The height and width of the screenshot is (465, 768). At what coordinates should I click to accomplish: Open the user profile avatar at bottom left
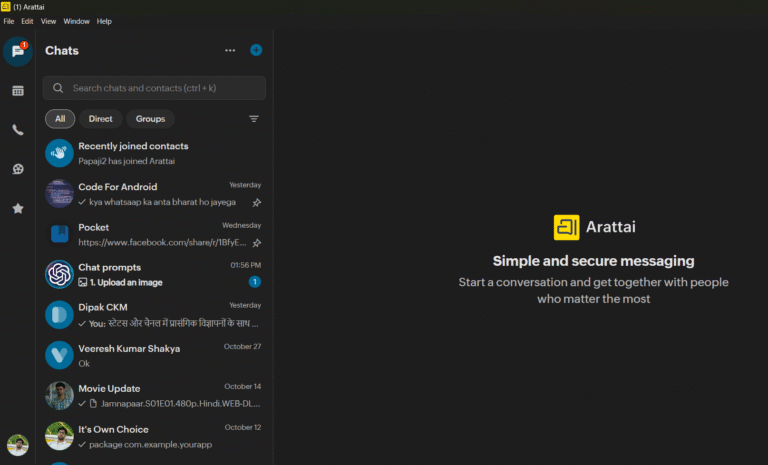(17, 444)
